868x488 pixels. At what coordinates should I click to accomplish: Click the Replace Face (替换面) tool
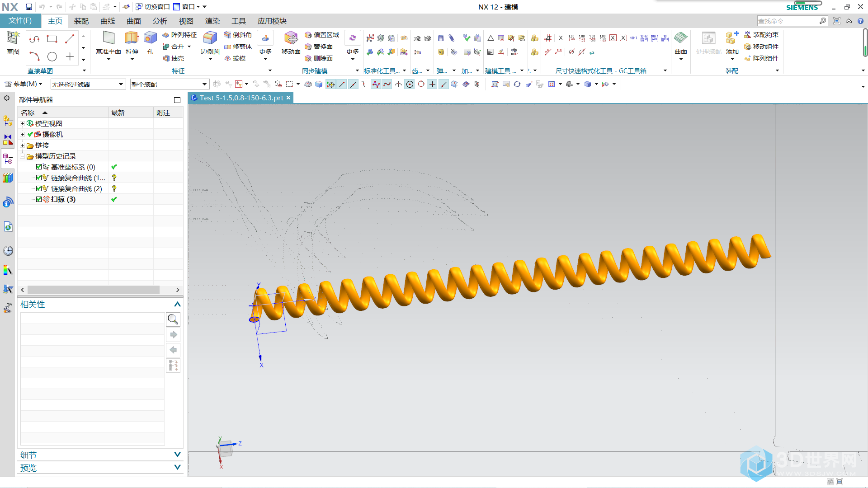pyautogui.click(x=319, y=47)
